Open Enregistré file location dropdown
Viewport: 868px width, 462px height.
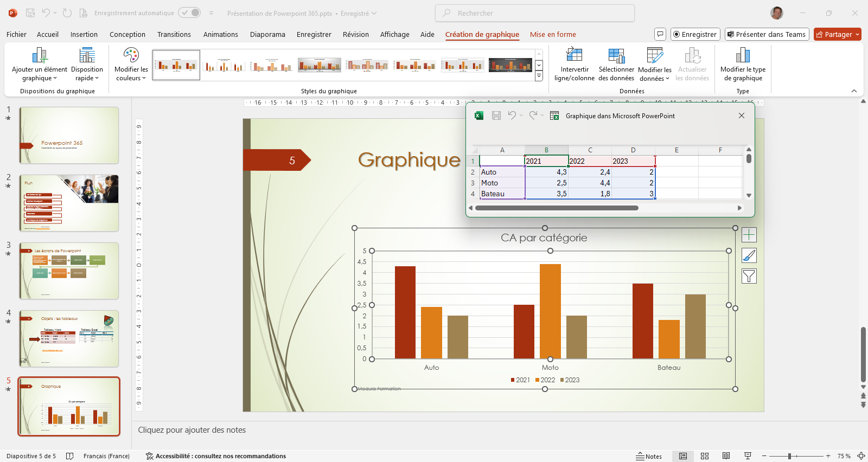(359, 13)
